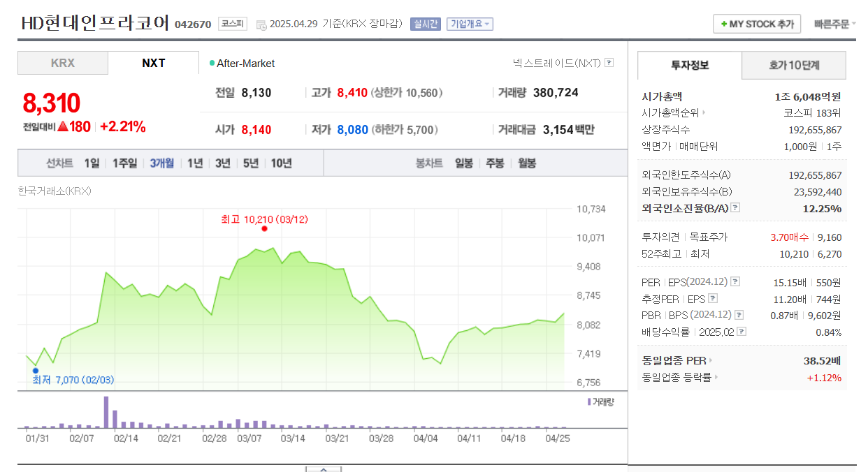
Task: Select the 5년 line chart period
Action: (251, 163)
